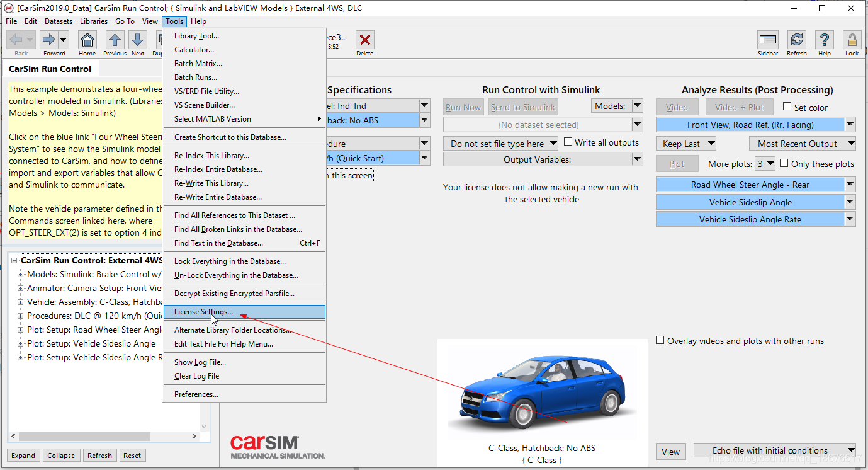
Task: Click the red X Delete icon
Action: 364,40
